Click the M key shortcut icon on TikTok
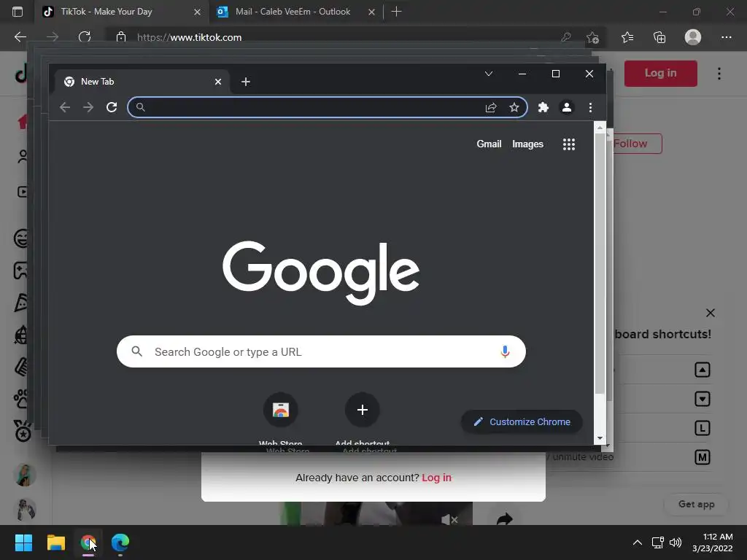 point(703,457)
